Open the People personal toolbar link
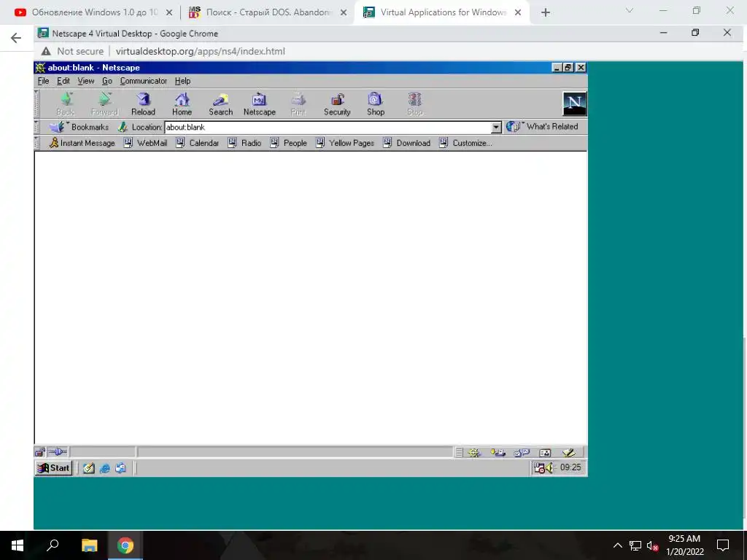 click(x=288, y=143)
